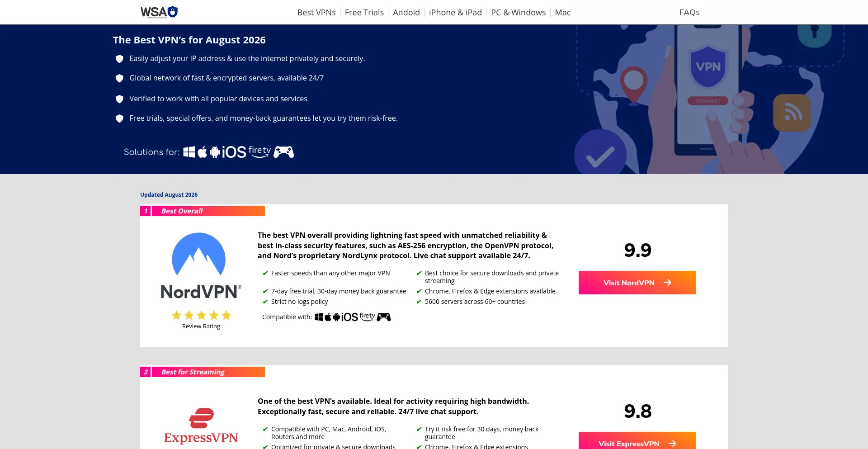Click the Apple icon in NordVPN's Compatible with row
Image resolution: width=868 pixels, height=449 pixels.
(328, 317)
